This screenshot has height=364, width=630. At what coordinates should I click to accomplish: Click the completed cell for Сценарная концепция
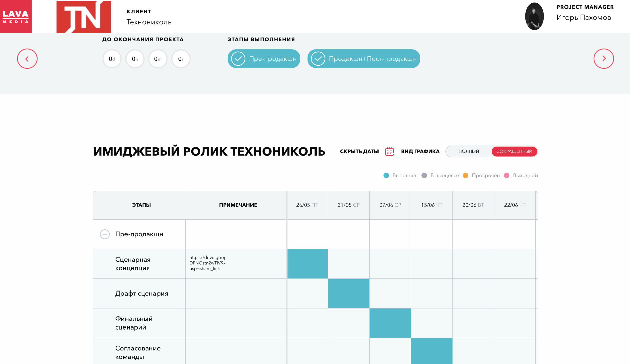point(307,264)
